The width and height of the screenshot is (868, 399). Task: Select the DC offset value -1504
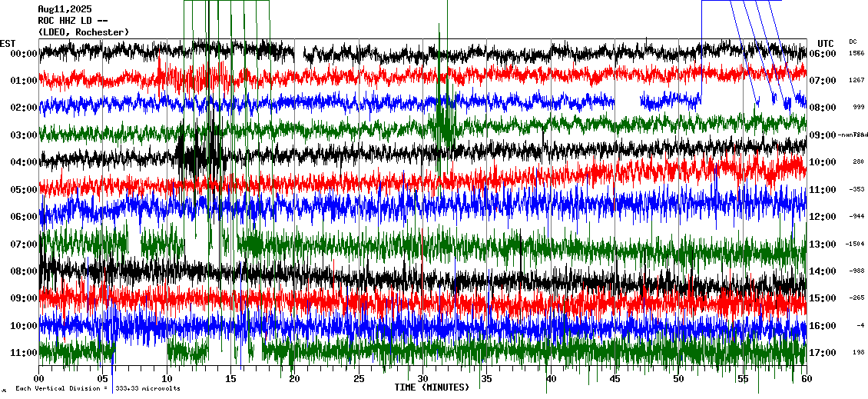coord(855,244)
